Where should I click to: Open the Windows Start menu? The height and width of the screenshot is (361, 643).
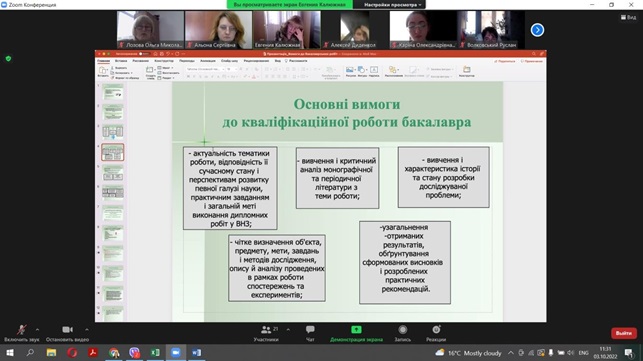click(9, 353)
